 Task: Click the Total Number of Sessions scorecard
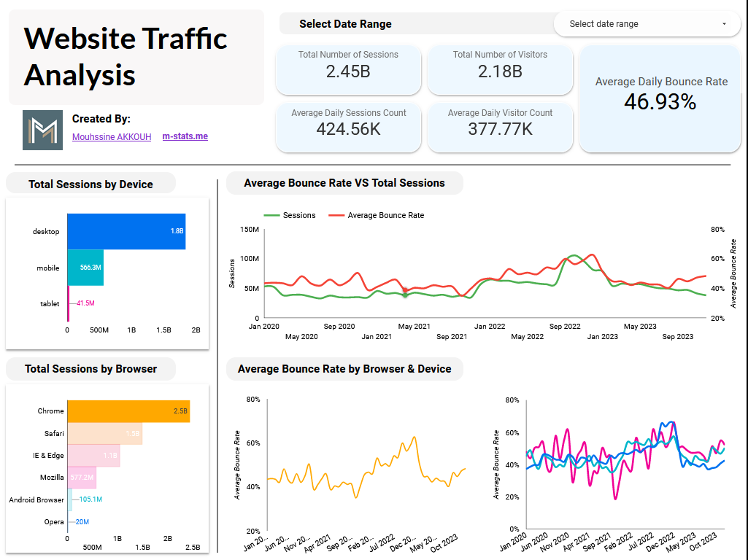tap(348, 69)
